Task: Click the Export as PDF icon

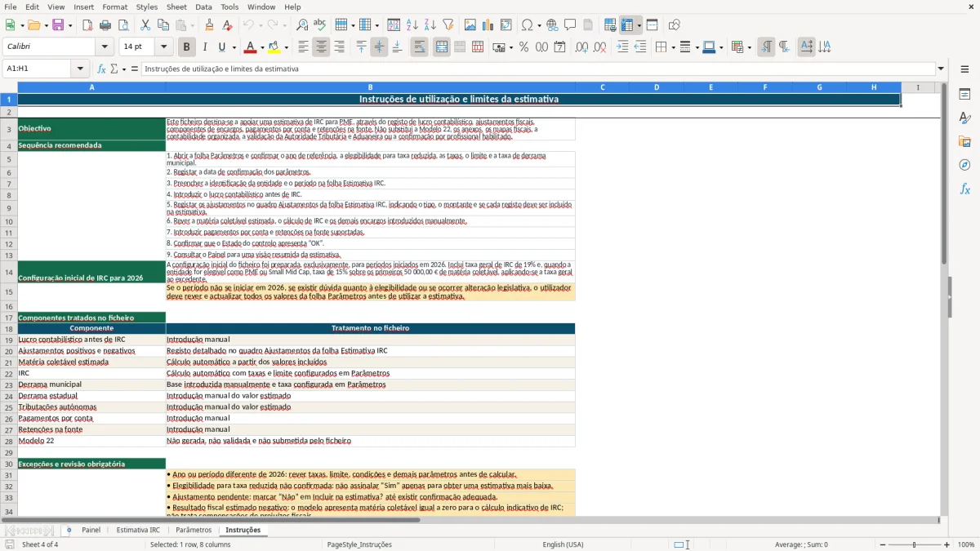Action: [x=87, y=25]
